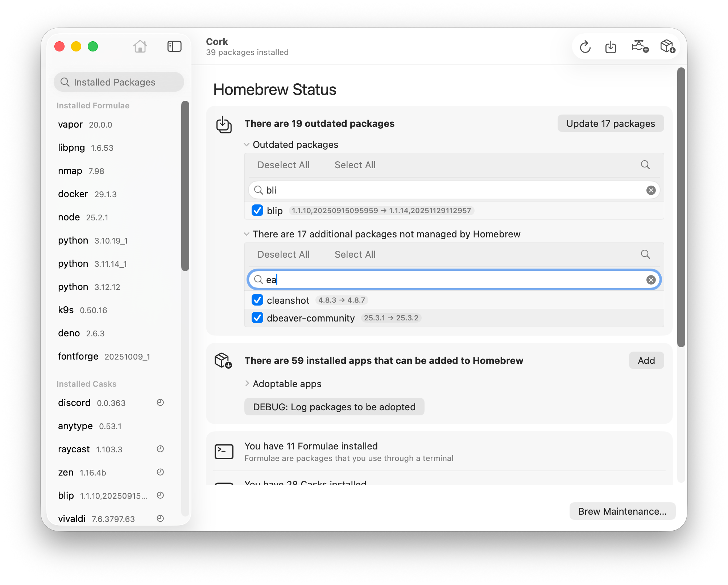Screen dimensions: 728x585
Task: Collapse the Outdated packages disclosure
Action: point(247,145)
